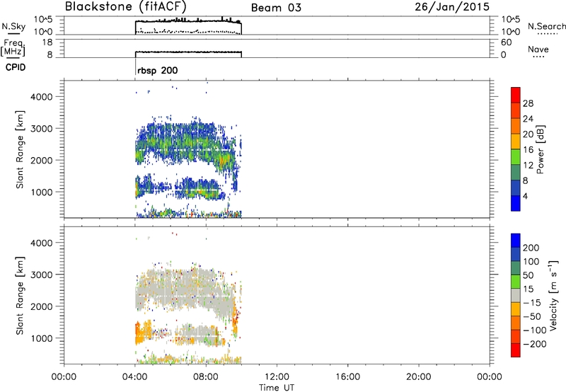Click the red top of the power colorbar
Screen dimensions: 566x392
(516, 95)
